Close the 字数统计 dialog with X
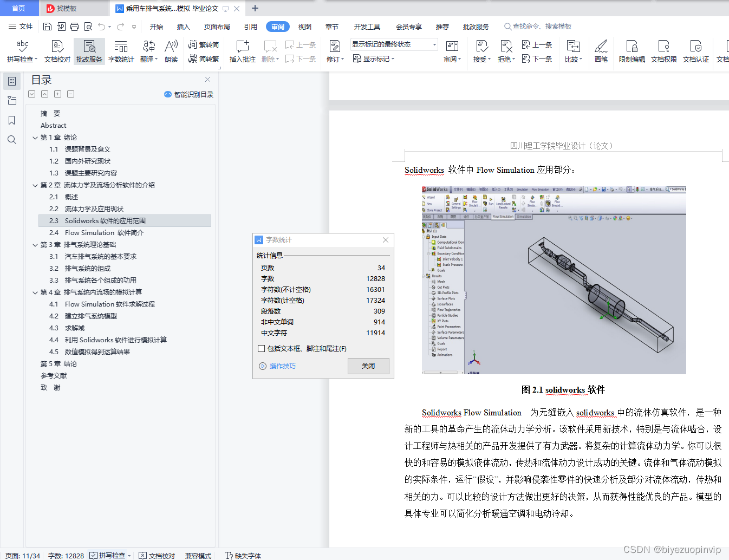The height and width of the screenshot is (560, 729). point(386,240)
